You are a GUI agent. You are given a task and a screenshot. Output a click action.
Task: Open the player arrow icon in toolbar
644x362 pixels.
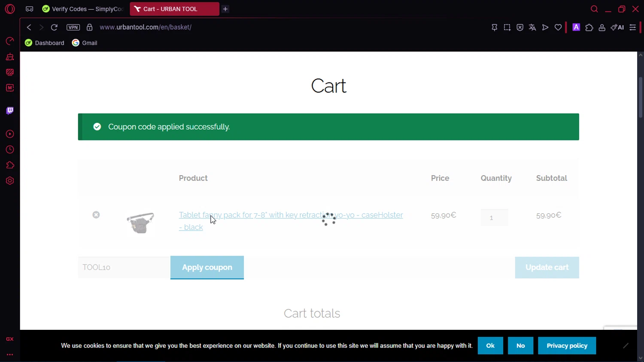coord(545,27)
